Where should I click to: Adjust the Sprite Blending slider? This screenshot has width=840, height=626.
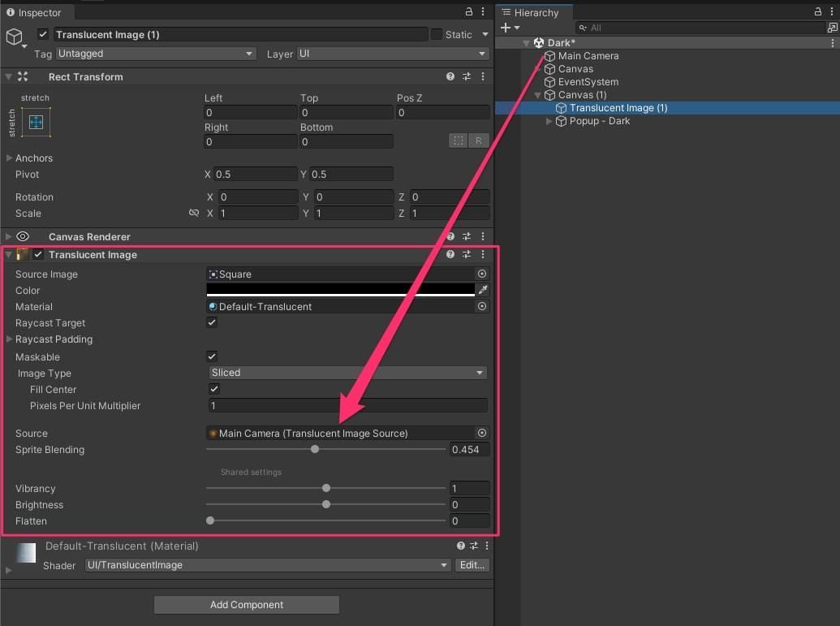[325, 449]
